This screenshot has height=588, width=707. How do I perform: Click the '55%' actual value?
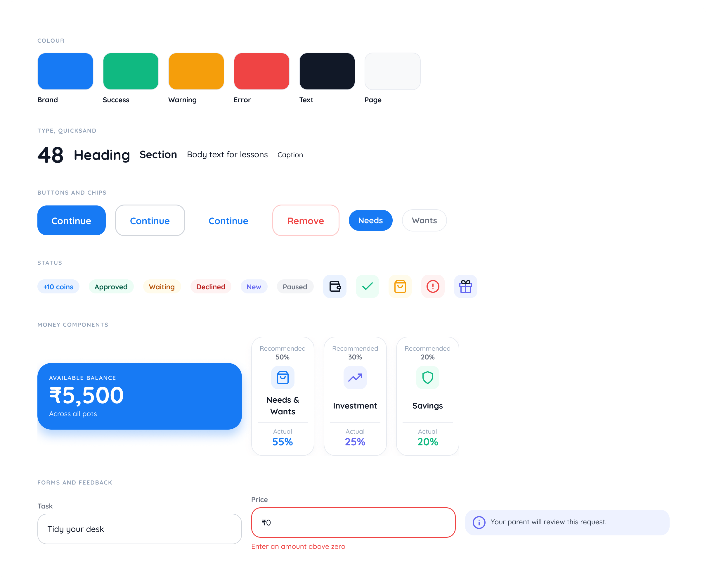283,442
